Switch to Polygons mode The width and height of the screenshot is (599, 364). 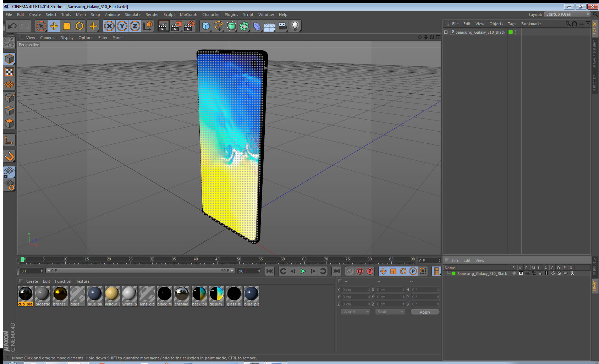click(10, 123)
